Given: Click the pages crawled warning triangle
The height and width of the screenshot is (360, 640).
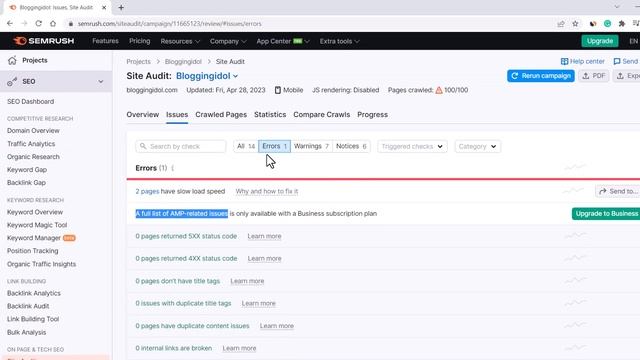Looking at the screenshot, I should pyautogui.click(x=439, y=90).
